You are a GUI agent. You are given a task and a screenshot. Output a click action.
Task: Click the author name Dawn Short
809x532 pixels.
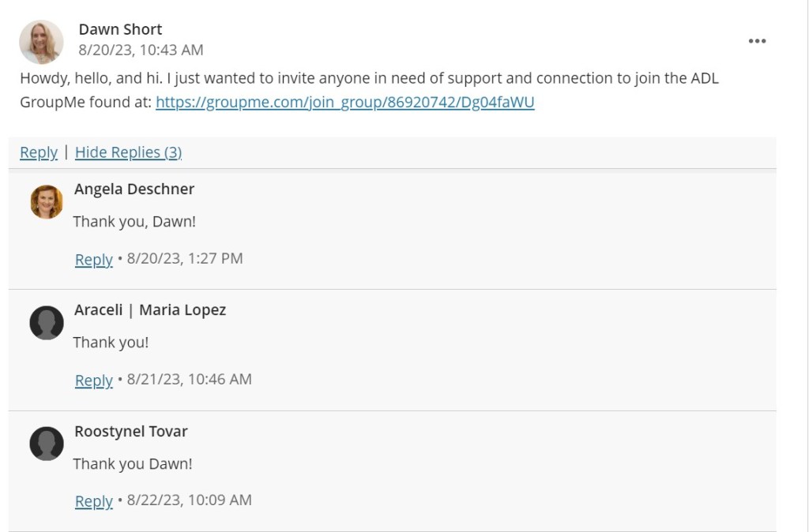click(x=120, y=29)
